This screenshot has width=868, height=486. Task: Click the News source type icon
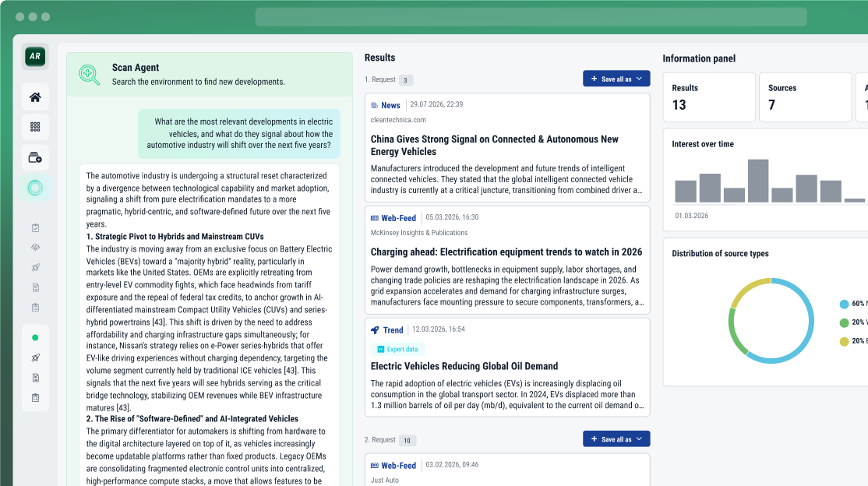375,105
